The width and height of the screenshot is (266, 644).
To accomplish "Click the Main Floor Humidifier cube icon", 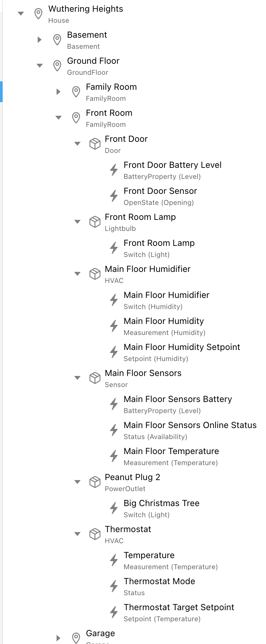I will click(x=95, y=274).
